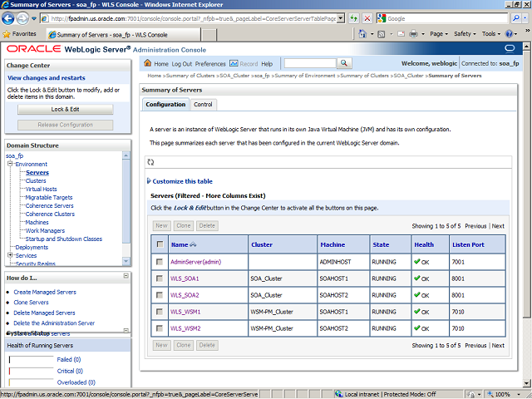Viewport: 532px width, 399px height.
Task: Check the WLS_SOA1 row checkbox
Action: point(159,278)
